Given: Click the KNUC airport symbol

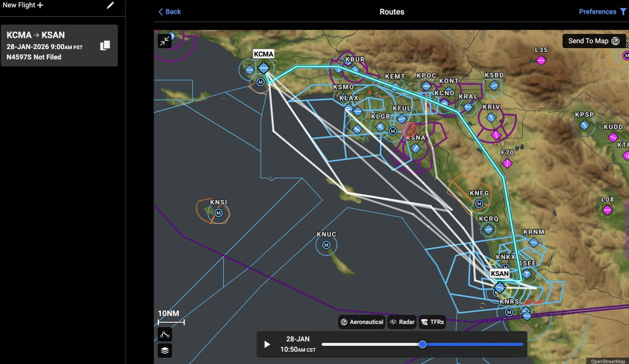Looking at the screenshot, I should 326,244.
